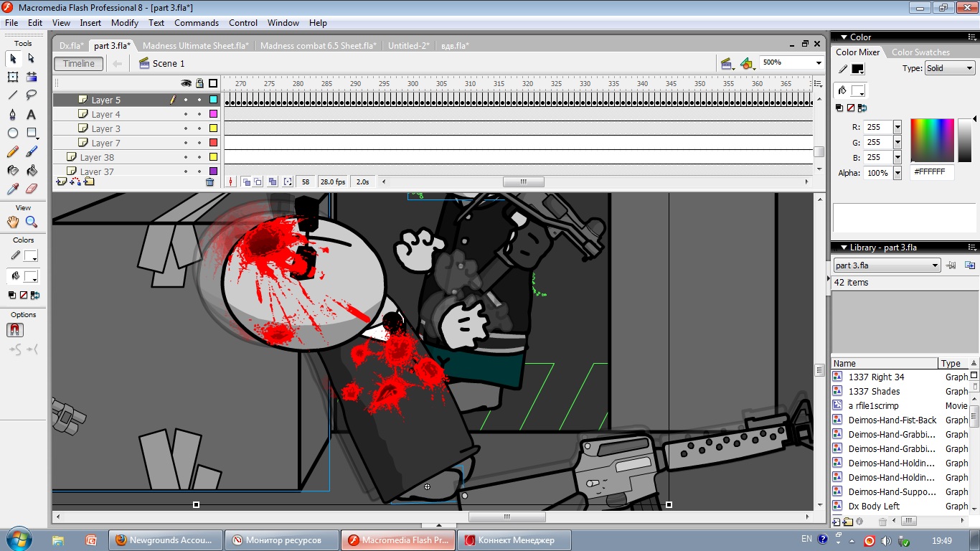Screen dimensions: 980x551
Task: Select the Oval tool
Action: pos(13,133)
